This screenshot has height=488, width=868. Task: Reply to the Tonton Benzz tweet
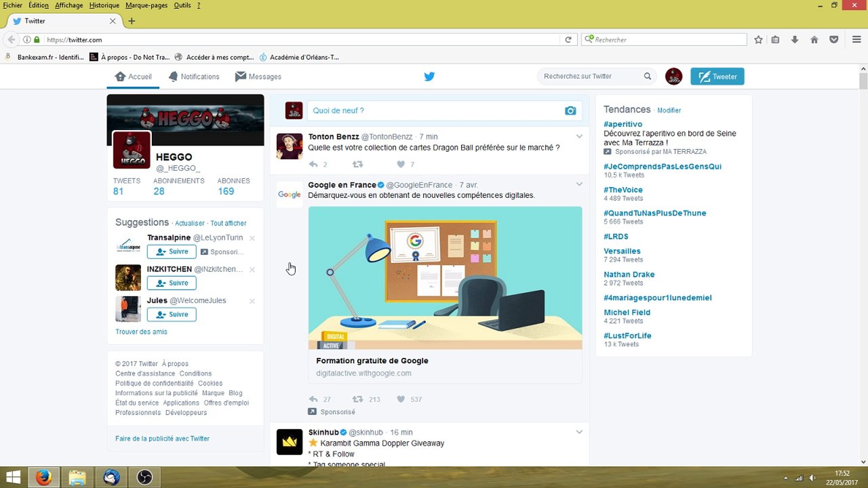(x=313, y=164)
